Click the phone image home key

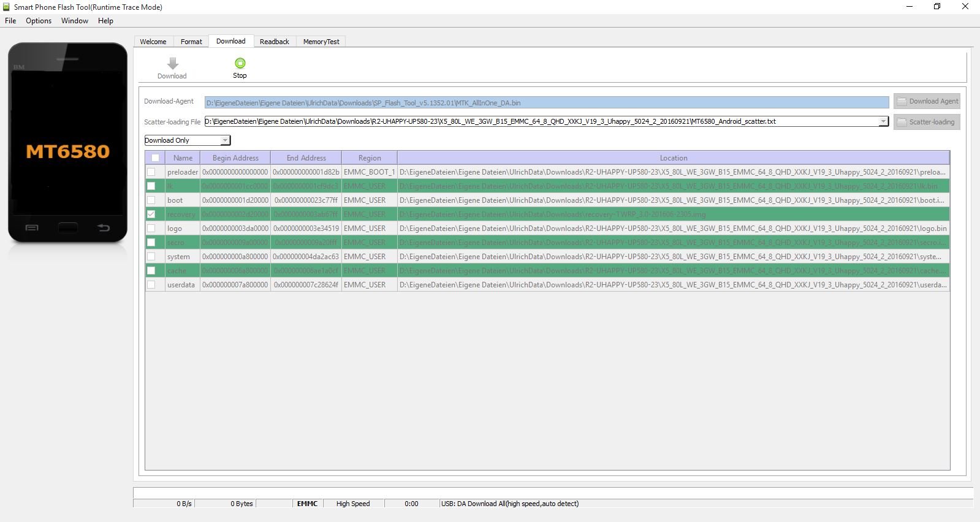point(67,228)
